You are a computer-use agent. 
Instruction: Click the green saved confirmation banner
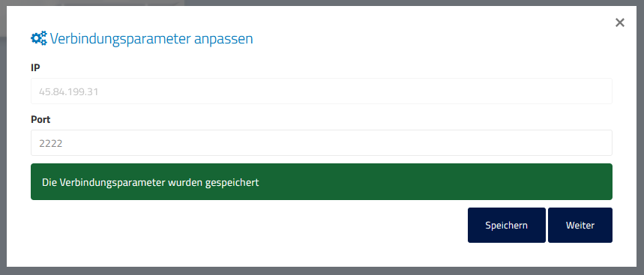point(322,182)
